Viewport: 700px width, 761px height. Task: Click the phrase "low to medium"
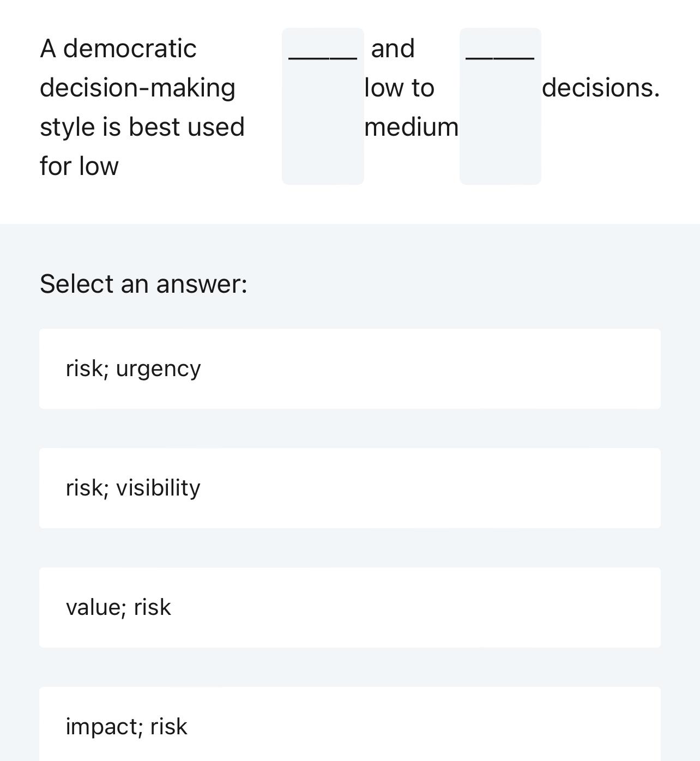tap(411, 107)
